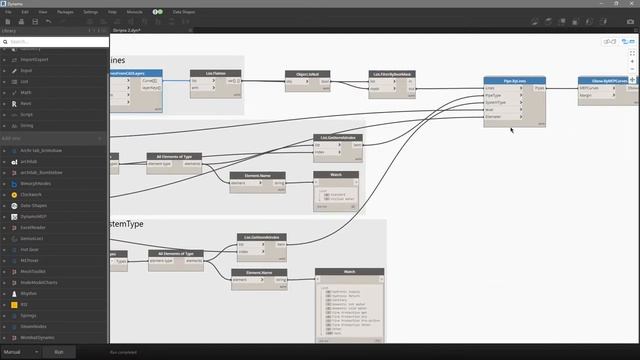This screenshot has height=360, width=640.
Task: Click the Add-ons plus button
Action: [100, 138]
